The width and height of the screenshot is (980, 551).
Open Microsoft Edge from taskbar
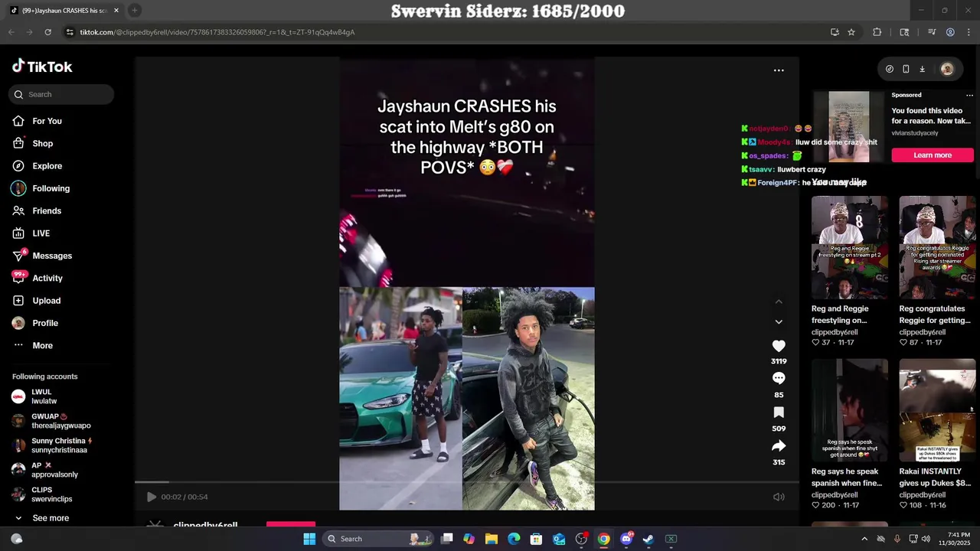coord(514,539)
